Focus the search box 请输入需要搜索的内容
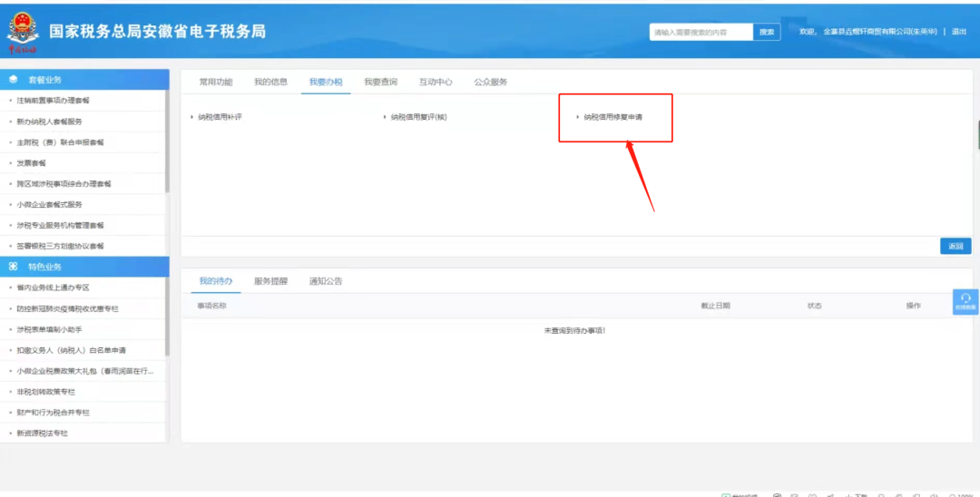This screenshot has width=980, height=497. (701, 32)
